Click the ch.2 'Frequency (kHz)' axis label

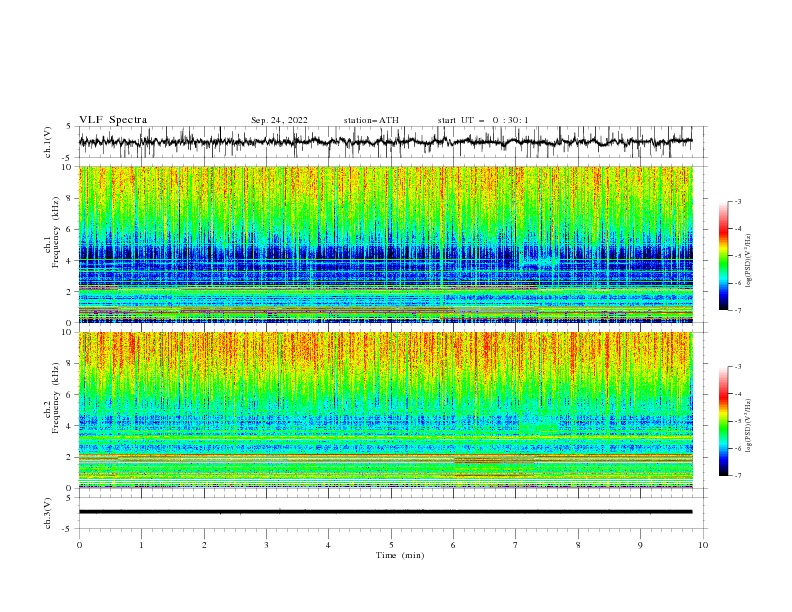pyautogui.click(x=56, y=398)
